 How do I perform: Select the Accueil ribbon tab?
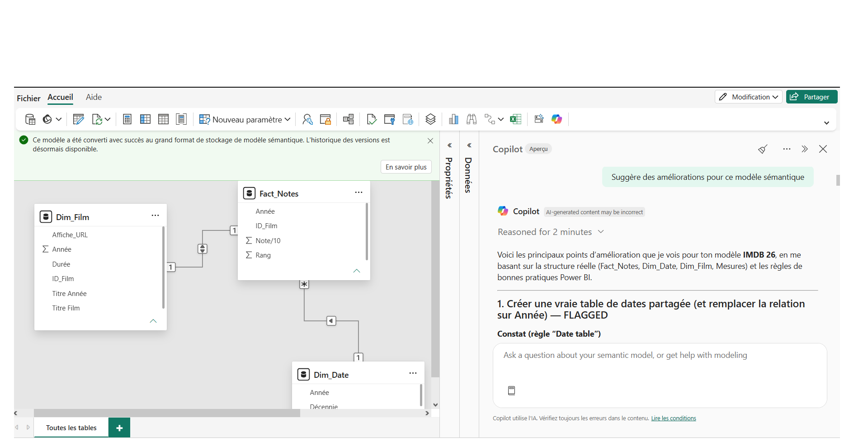click(60, 97)
